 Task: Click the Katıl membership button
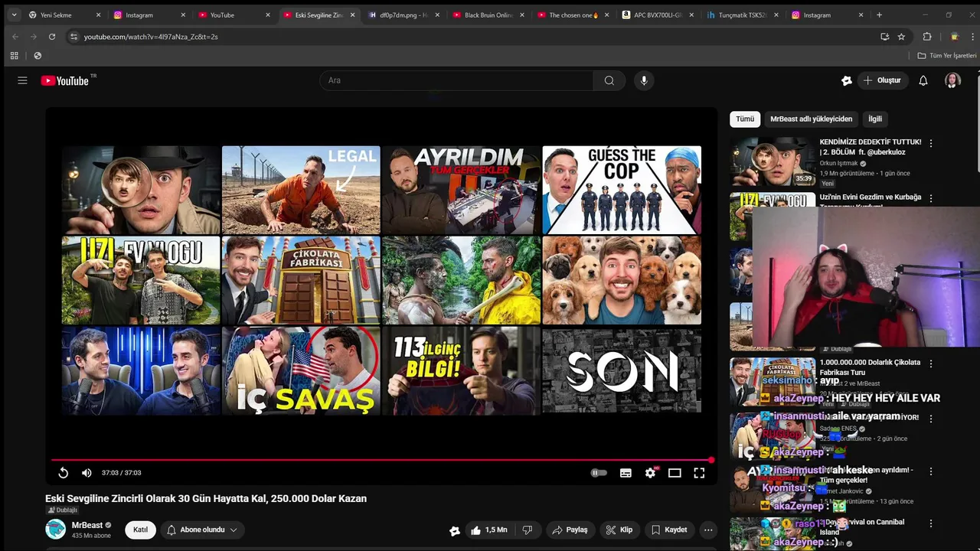pos(141,530)
